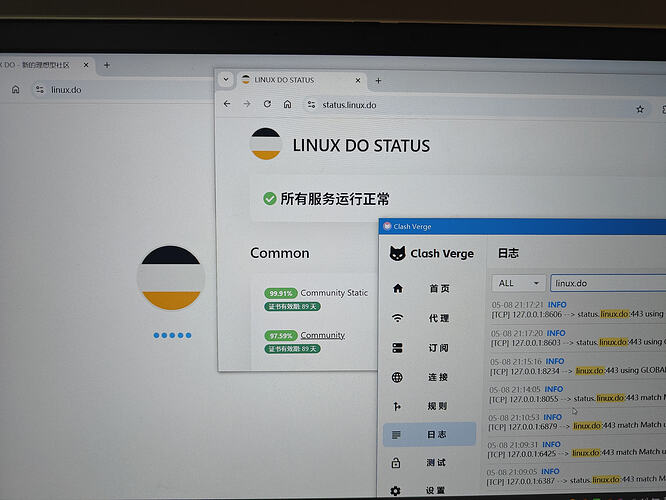Open 订阅 in the Clash Verge sidebar
Viewport: 666px width, 500px height.
[430, 348]
